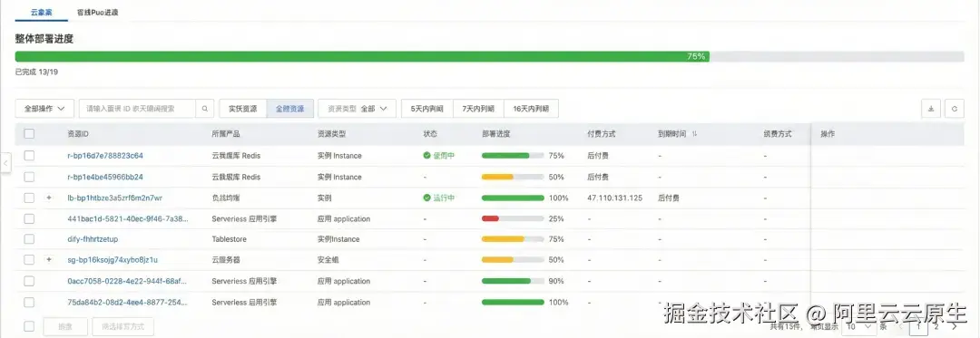Open resource r-bp16d7e788823c64
This screenshot has height=338, width=980.
(x=105, y=155)
